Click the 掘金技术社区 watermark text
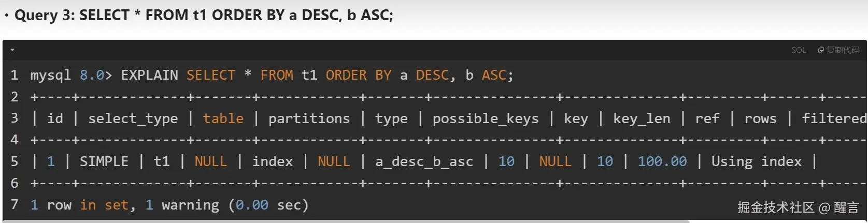 pos(776,207)
